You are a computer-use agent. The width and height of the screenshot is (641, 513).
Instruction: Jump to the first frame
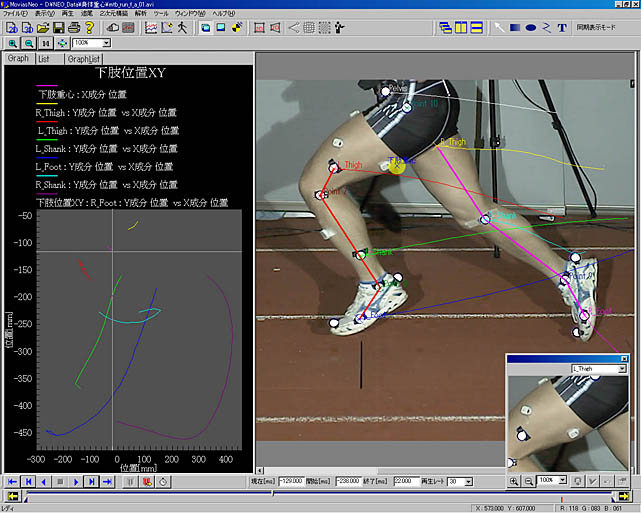coord(13,482)
